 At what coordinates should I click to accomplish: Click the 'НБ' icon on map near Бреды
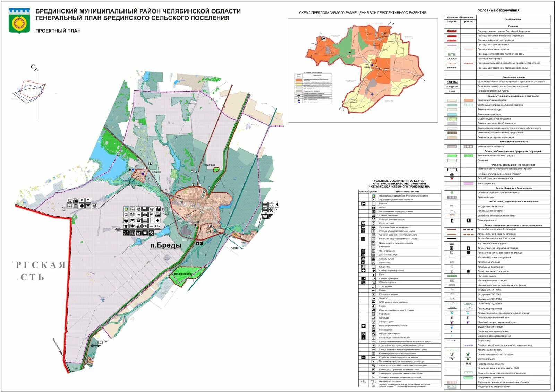[157, 226]
